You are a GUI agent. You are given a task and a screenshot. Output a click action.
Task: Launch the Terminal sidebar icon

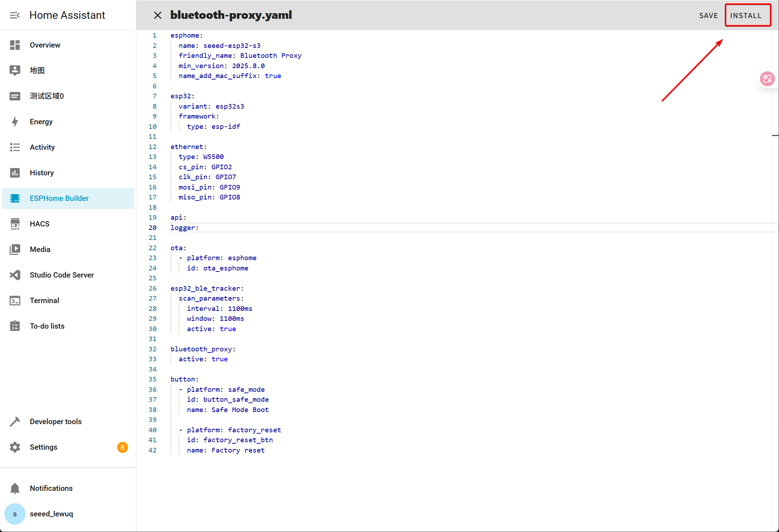[x=15, y=301]
